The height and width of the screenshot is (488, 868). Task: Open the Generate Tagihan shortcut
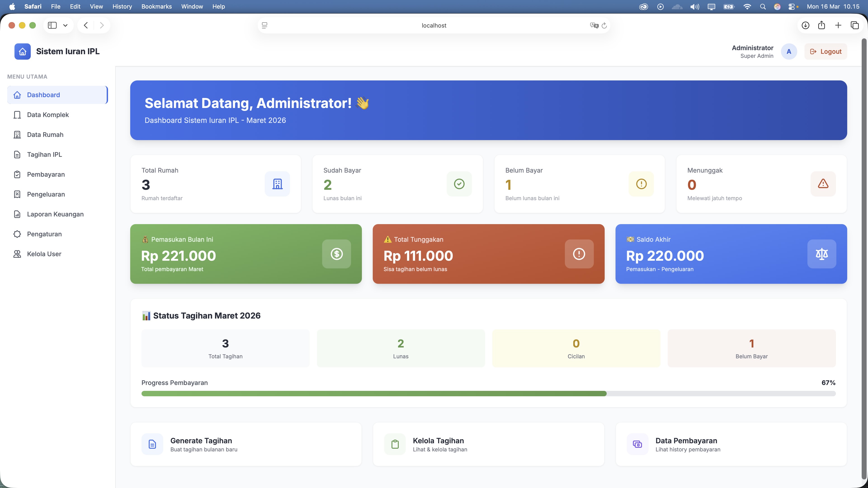tap(246, 444)
